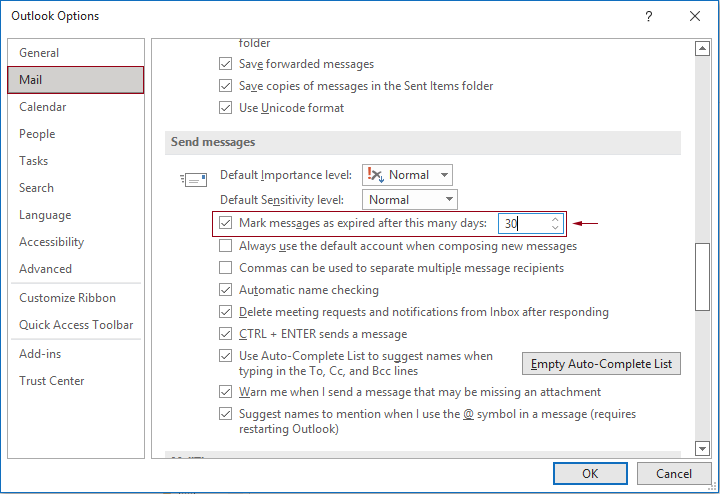720x494 pixels.
Task: Switch to the Calendar category
Action: pyautogui.click(x=43, y=107)
